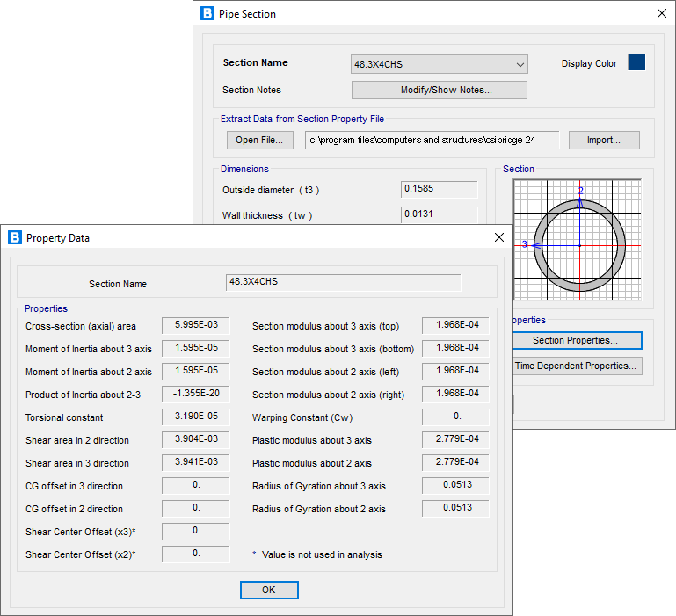
Task: Click the Import button
Action: coord(604,140)
